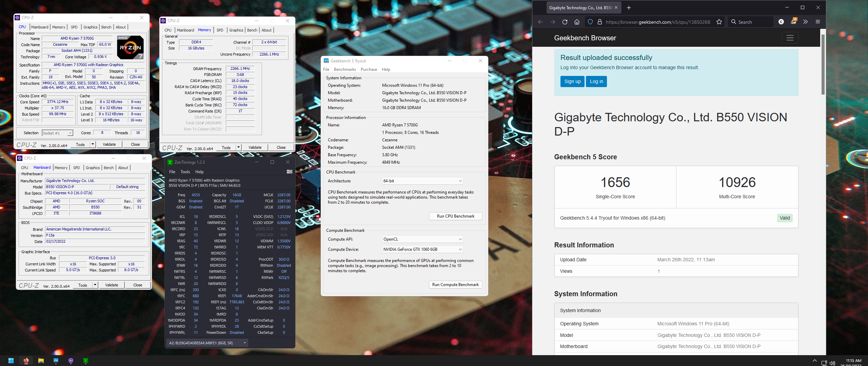Image resolution: width=868 pixels, height=366 pixels.
Task: Open File Explorer from the taskbar
Action: [x=41, y=361]
